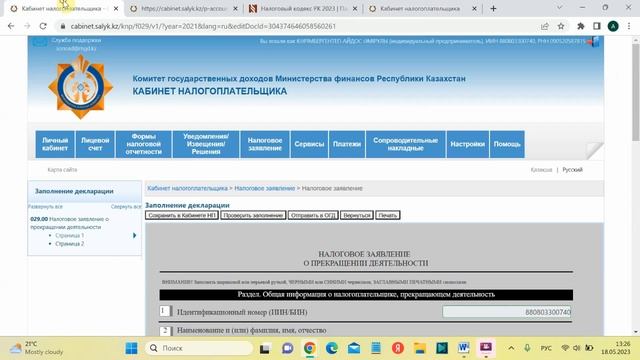This screenshot has width=640, height=360.
Task: Open the Сервисы menu
Action: tap(309, 144)
